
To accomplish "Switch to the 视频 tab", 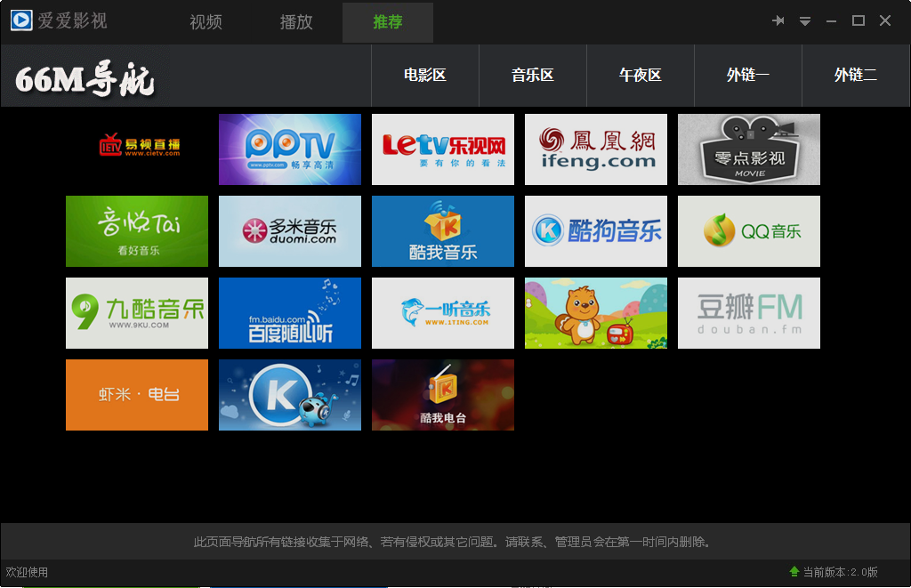I will pos(206,22).
